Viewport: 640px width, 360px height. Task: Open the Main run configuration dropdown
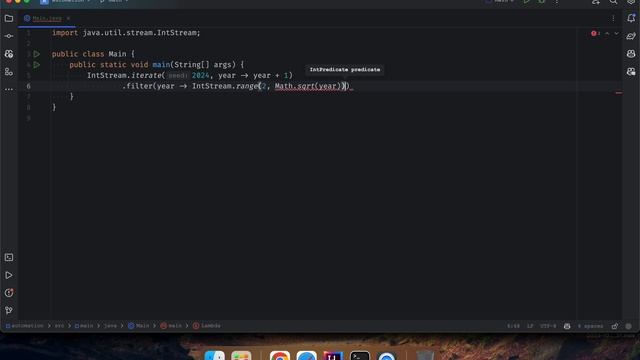tap(500, 2)
